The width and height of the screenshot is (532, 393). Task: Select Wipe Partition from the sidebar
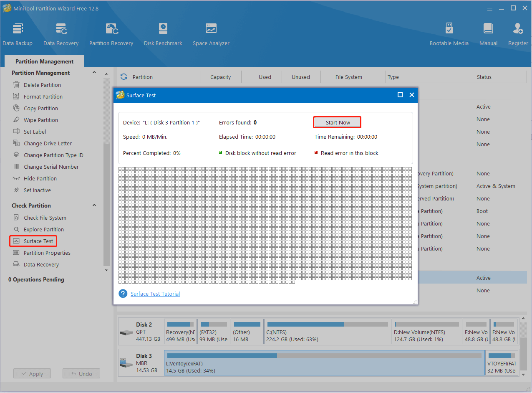[x=40, y=120]
